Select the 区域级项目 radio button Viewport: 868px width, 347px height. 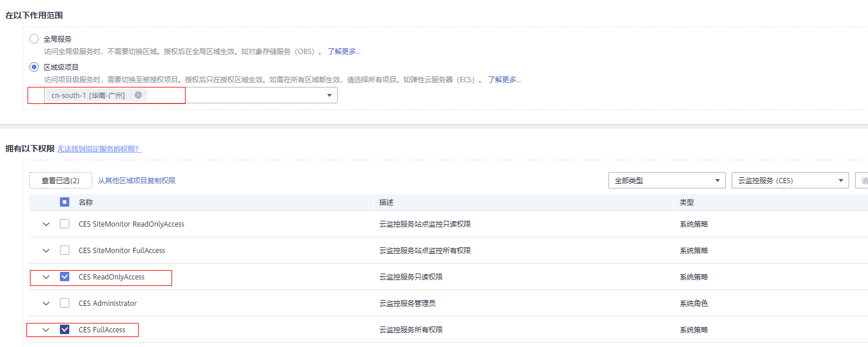(34, 67)
